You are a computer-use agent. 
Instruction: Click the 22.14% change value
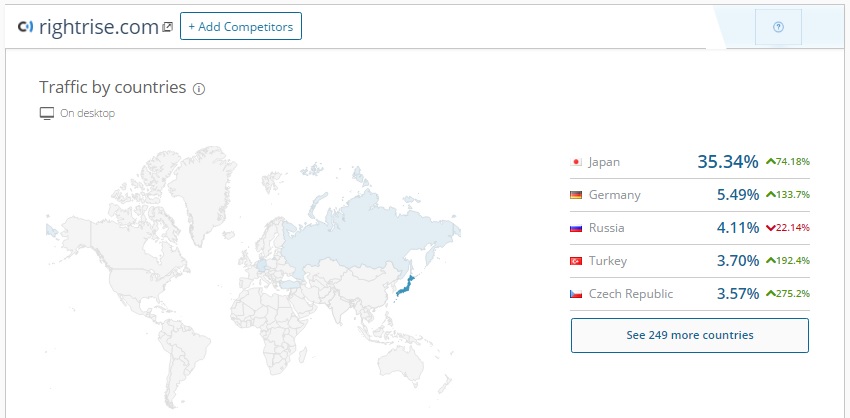(x=793, y=228)
